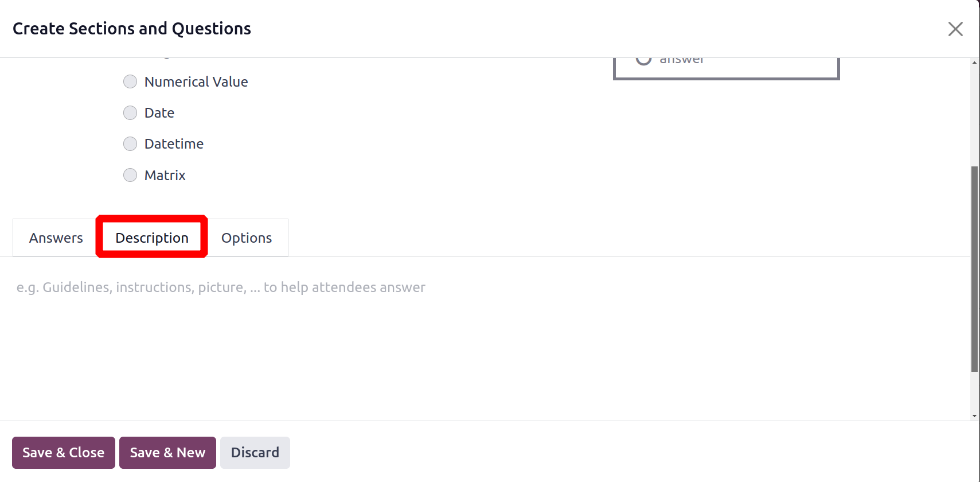Switch to the Answers tab
The image size is (980, 482).
tap(56, 238)
